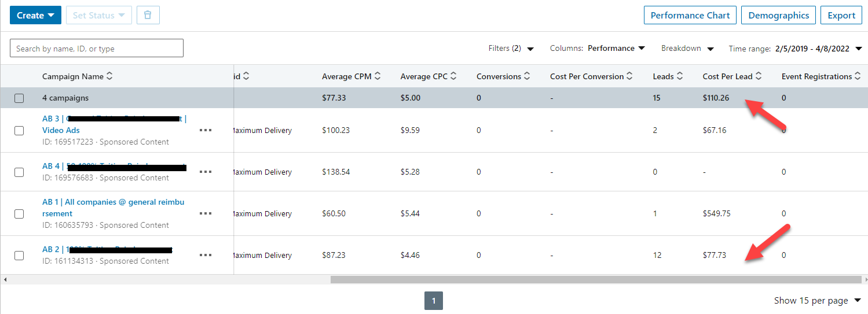Check the AB 4 campaign row
The height and width of the screenshot is (314, 868).
(19, 172)
